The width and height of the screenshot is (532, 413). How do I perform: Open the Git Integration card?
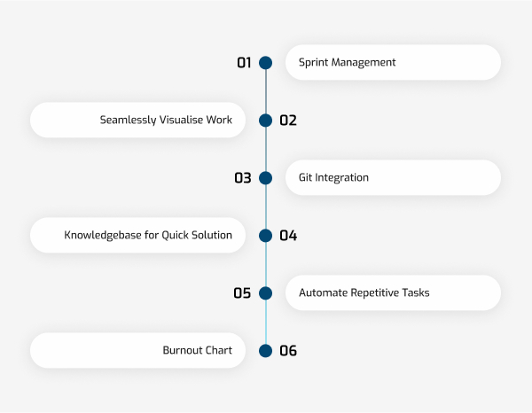pyautogui.click(x=393, y=177)
